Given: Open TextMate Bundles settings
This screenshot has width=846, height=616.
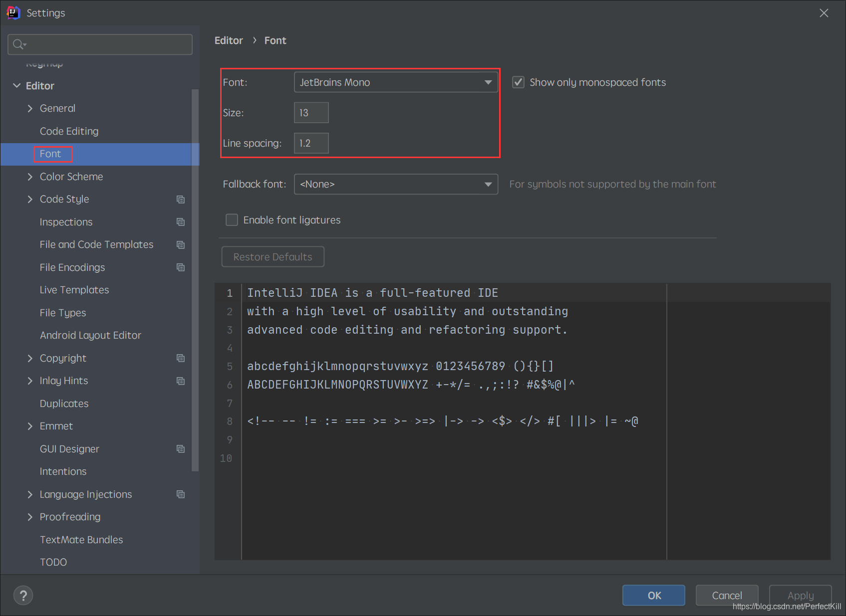Looking at the screenshot, I should 81,540.
